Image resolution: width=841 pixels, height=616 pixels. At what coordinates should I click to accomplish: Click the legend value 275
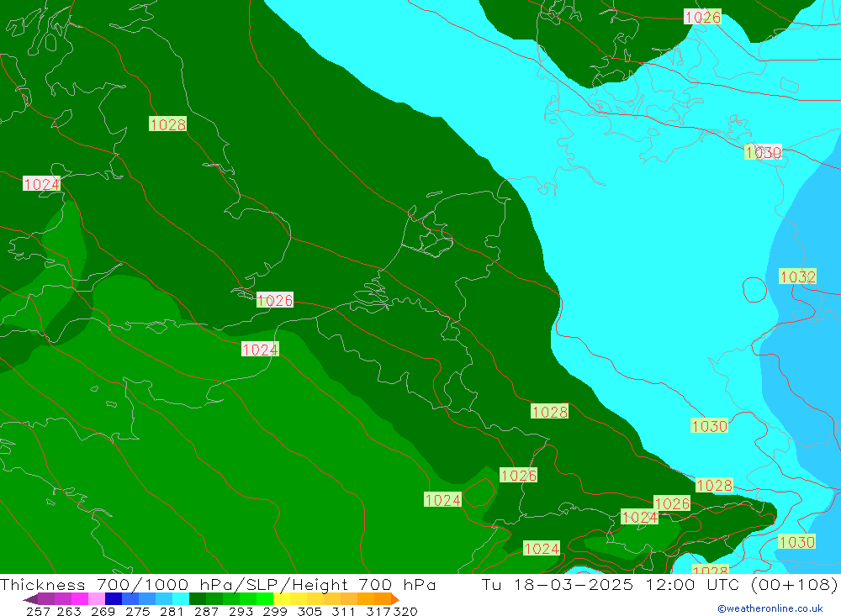(x=137, y=611)
